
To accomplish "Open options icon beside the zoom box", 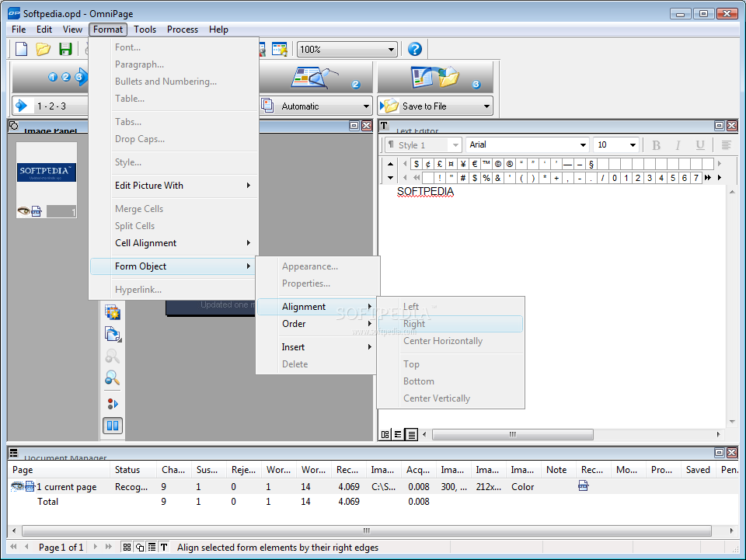I will (280, 49).
